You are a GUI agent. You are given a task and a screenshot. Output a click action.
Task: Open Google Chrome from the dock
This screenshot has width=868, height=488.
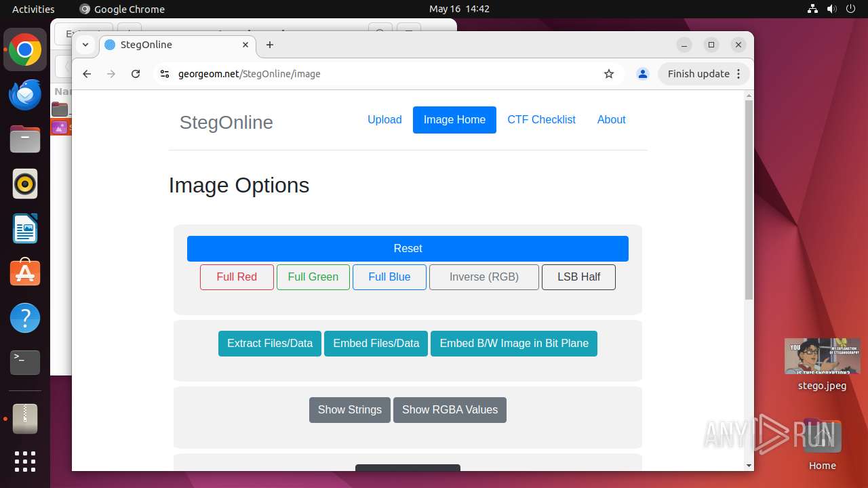coord(25,50)
